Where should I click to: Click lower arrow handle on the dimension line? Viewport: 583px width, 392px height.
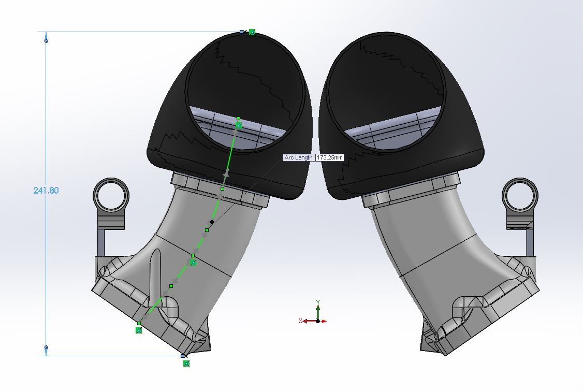[46, 347]
